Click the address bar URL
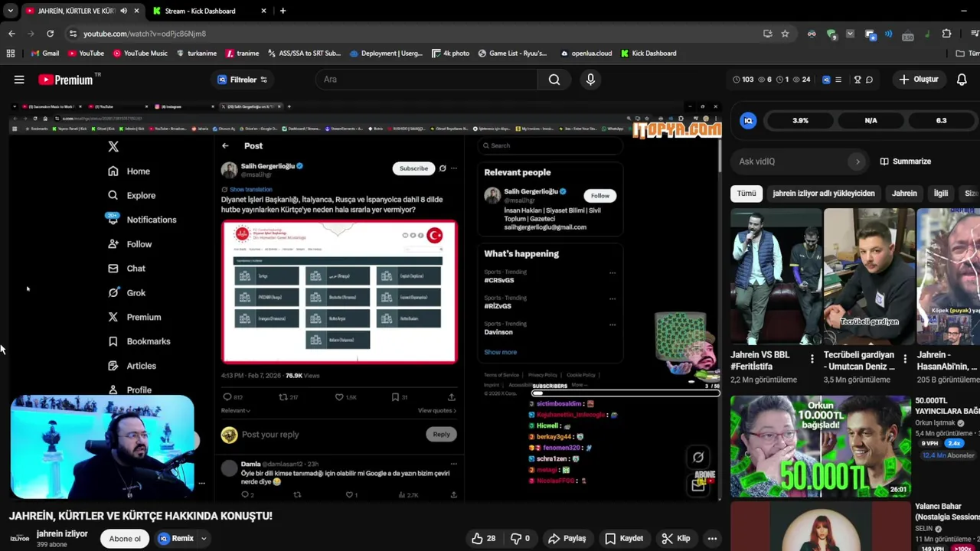This screenshot has height=551, width=980. point(145,34)
